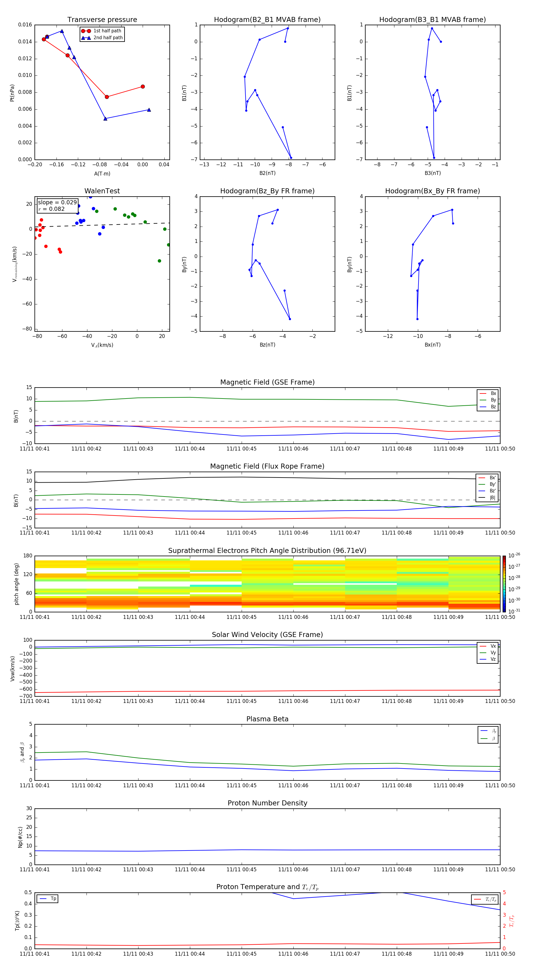This screenshot has height=980, width=535.
Task: Click the 'slope = 0.029' annotation
Action: [57, 203]
